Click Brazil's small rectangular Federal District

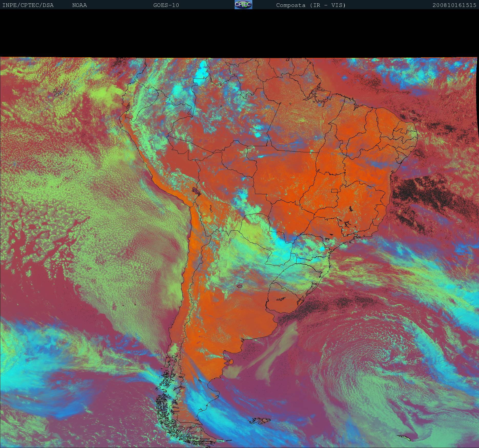tap(334, 191)
